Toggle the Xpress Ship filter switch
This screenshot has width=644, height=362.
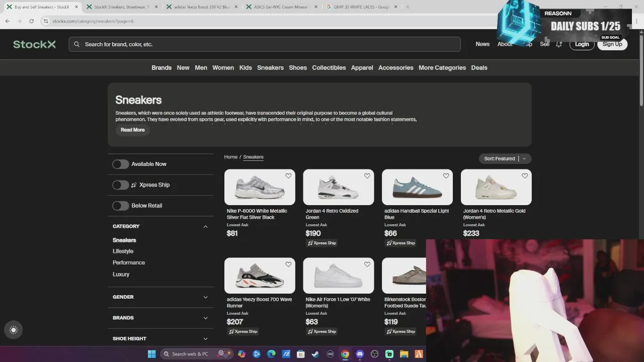tap(121, 185)
